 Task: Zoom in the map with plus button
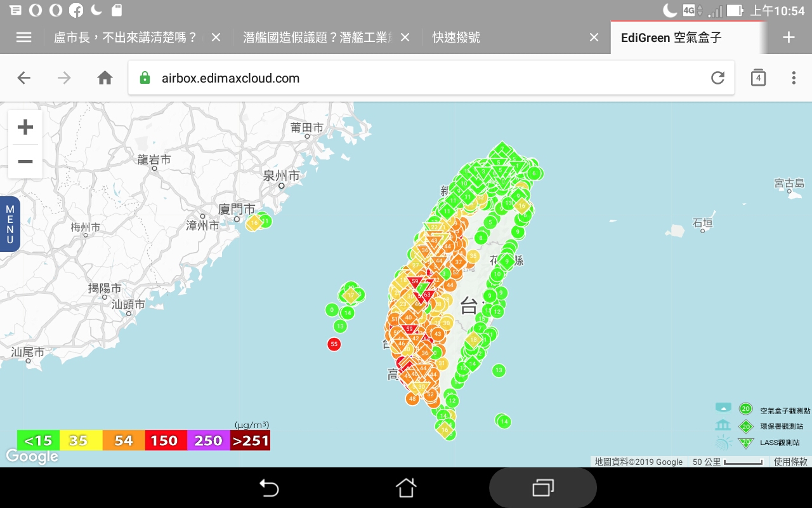click(x=25, y=128)
